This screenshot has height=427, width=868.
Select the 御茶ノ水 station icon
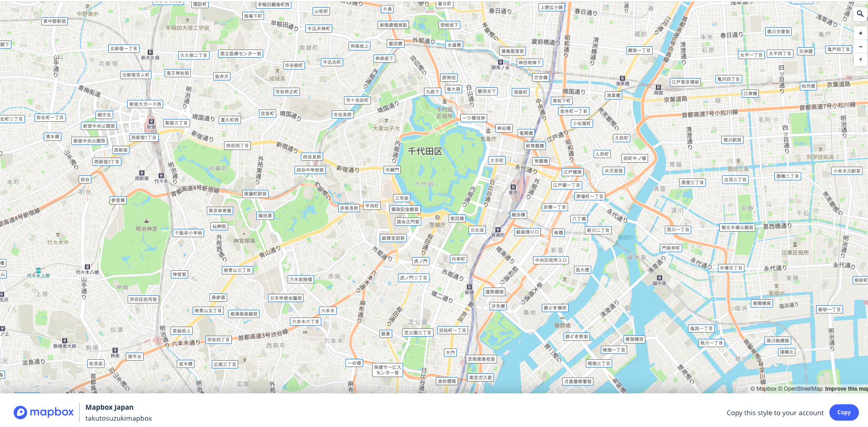point(500,62)
